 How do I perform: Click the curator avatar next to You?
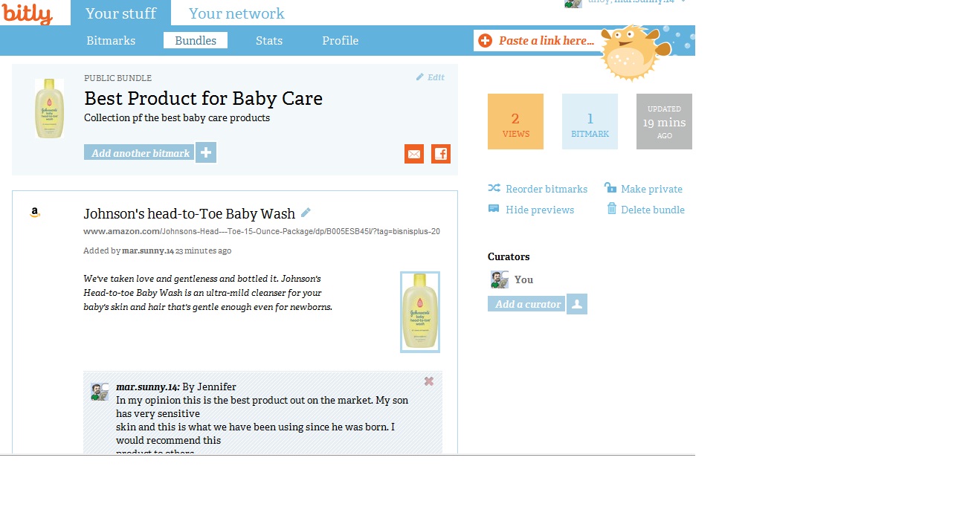coord(499,279)
